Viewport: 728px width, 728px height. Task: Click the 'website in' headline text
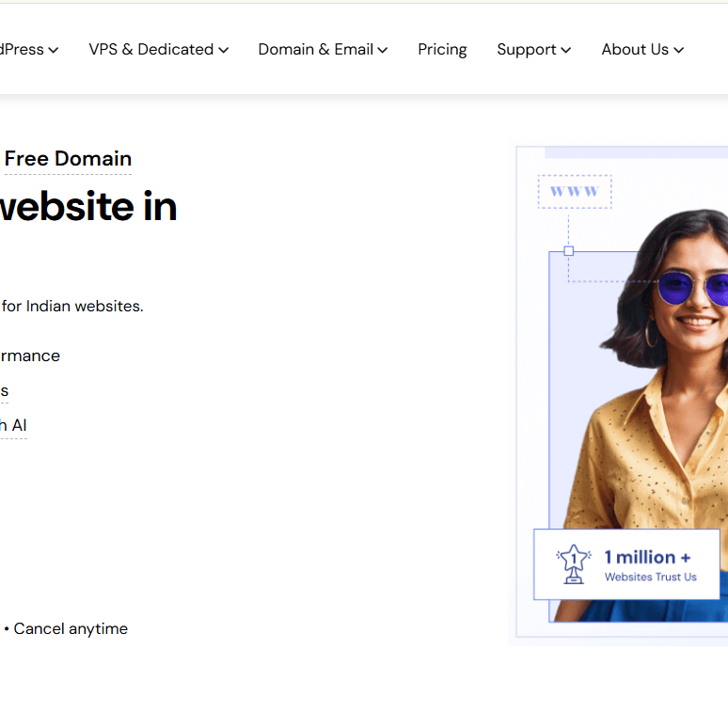click(88, 206)
